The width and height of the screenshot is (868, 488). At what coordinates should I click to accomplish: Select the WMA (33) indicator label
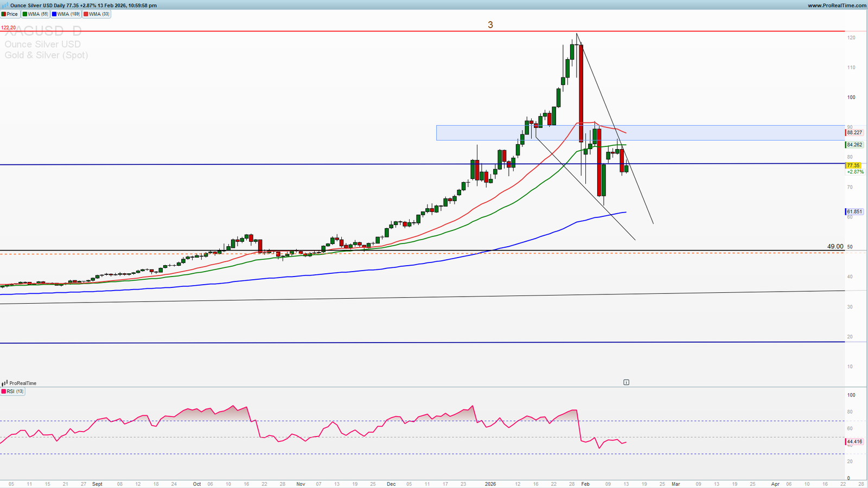[x=96, y=14]
